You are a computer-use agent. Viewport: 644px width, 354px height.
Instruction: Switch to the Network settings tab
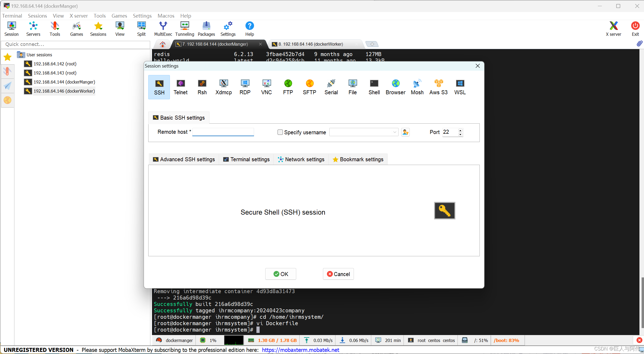(x=301, y=159)
